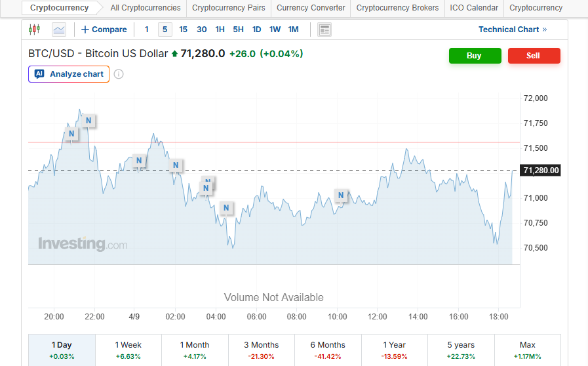This screenshot has height=366, width=588.
Task: Click the 71,280.00 current price label on axis
Action: tap(541, 171)
